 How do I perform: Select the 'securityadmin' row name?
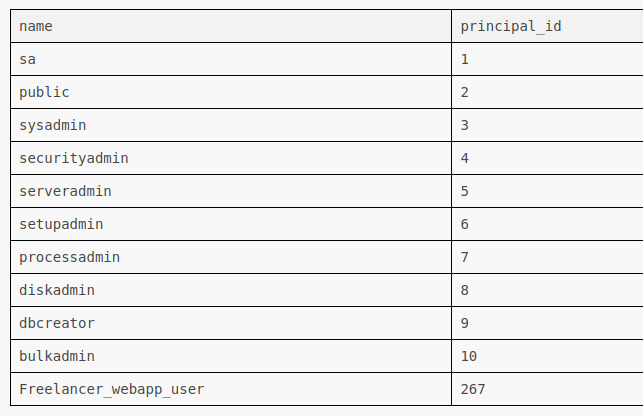73,158
